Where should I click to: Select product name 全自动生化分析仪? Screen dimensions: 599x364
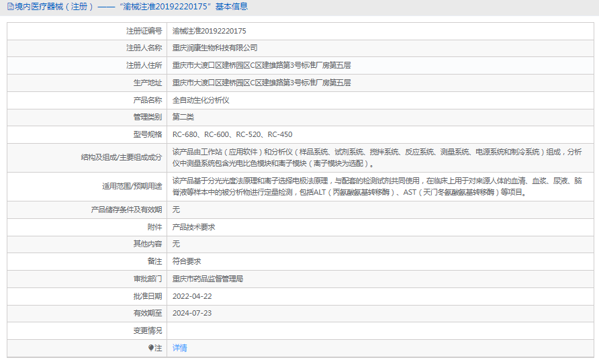click(201, 100)
